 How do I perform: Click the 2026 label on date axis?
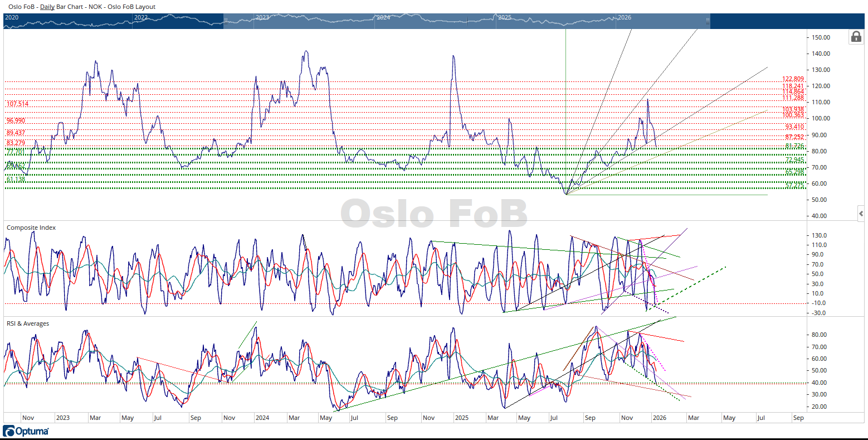pos(659,418)
